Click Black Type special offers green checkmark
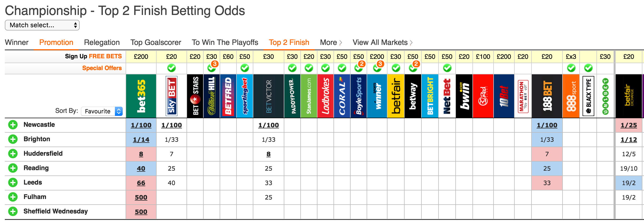This screenshot has width=644, height=222. 588,68
